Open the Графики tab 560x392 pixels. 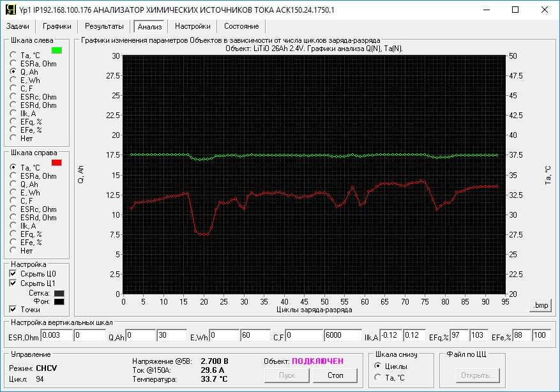coord(57,26)
